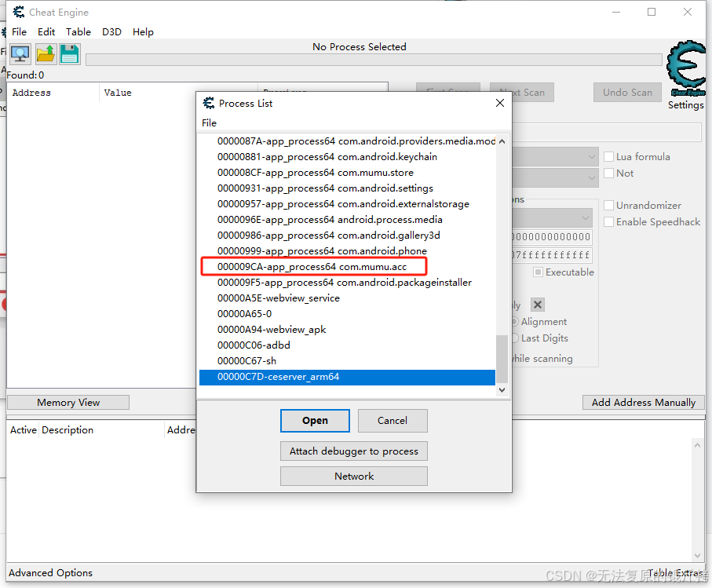Select the Alignment radio button
Viewport: 712px width, 588px height.
(x=515, y=322)
